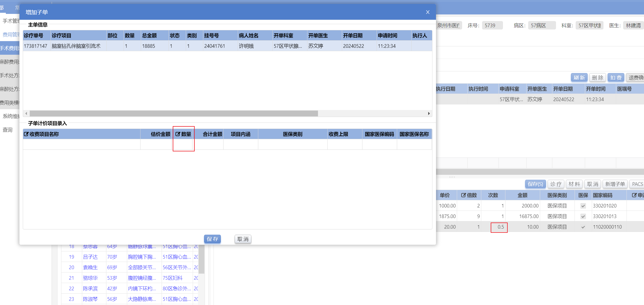Screen dimensions: 644x305
Task: Select 麻醉费用 sidebar menu item
Action: click(x=10, y=62)
